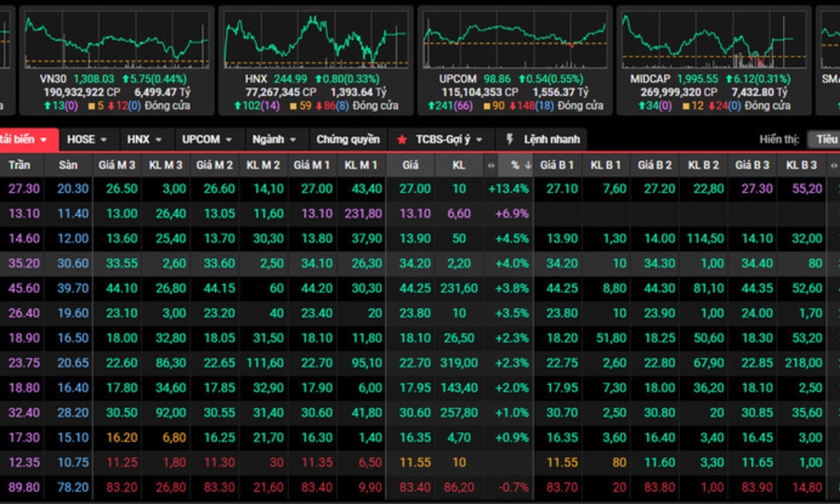Open the HOSE exchange dropdown

tap(88, 139)
